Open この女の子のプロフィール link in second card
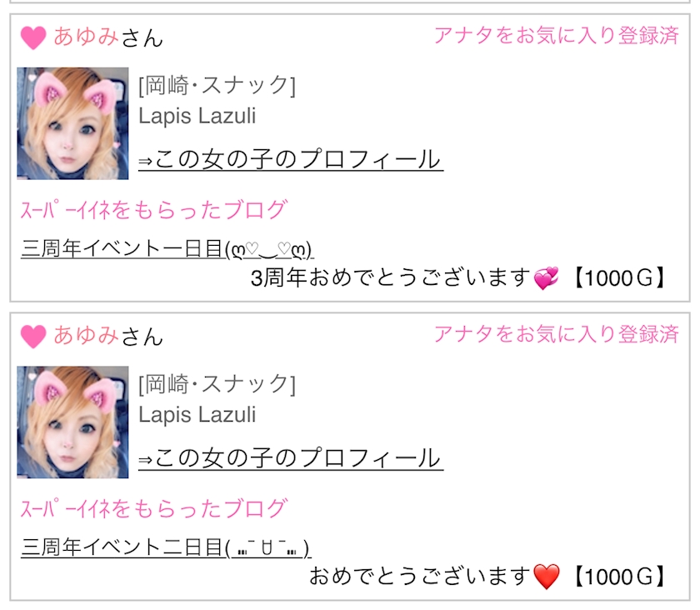 pyautogui.click(x=291, y=458)
